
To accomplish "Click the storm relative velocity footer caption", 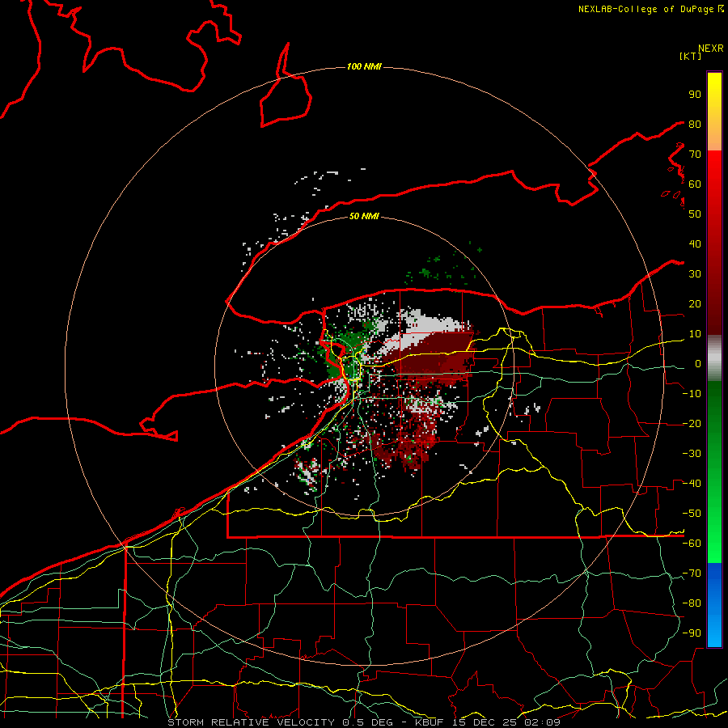I will coord(363,722).
